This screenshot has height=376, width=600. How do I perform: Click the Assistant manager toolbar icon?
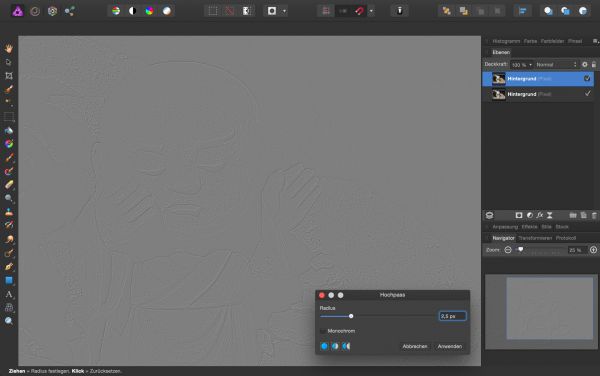pyautogui.click(x=399, y=11)
